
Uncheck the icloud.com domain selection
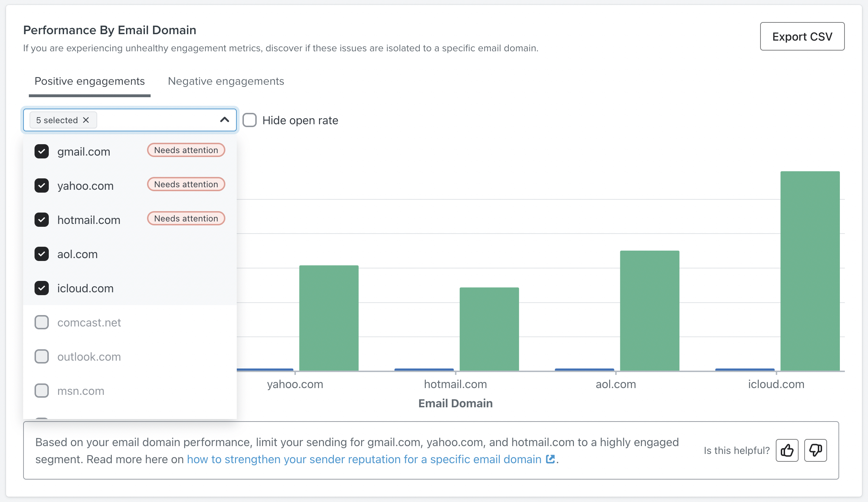(42, 288)
